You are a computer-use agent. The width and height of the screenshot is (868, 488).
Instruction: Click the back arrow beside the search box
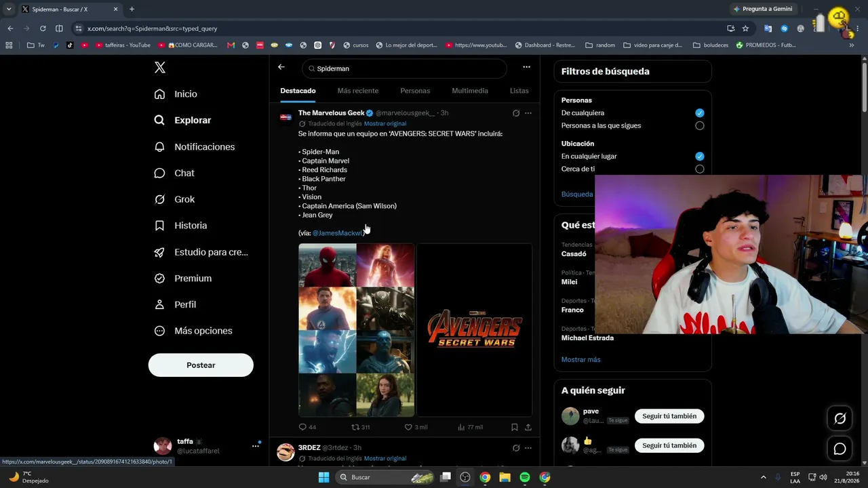pos(281,67)
